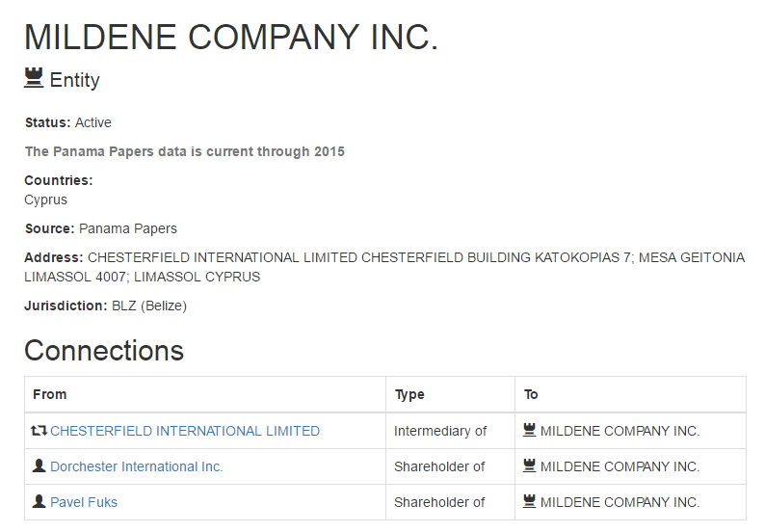The image size is (765, 532).
Task: Click person icon next to Dorchester International
Action: point(39,466)
